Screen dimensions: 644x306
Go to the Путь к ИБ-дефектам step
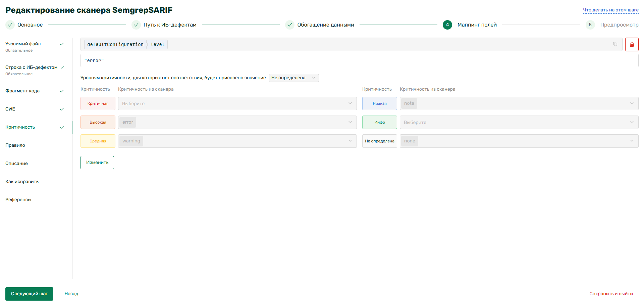pyautogui.click(x=170, y=25)
